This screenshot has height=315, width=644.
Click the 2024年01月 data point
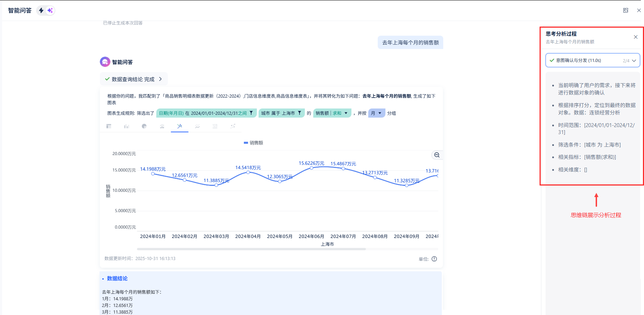[x=153, y=174]
